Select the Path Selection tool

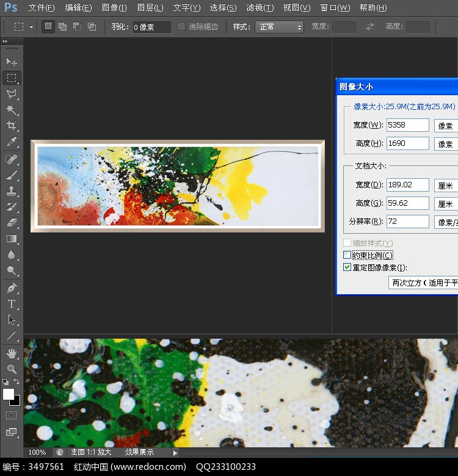(12, 320)
